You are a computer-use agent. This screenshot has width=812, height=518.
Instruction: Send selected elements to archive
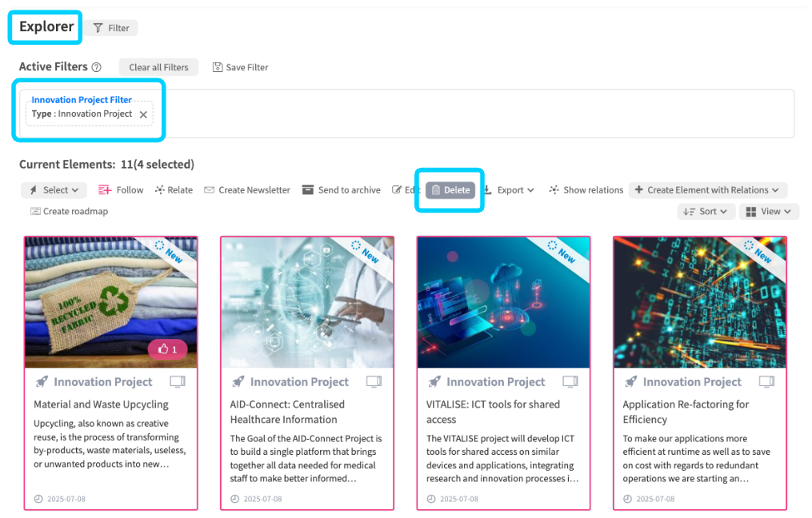[x=341, y=190]
